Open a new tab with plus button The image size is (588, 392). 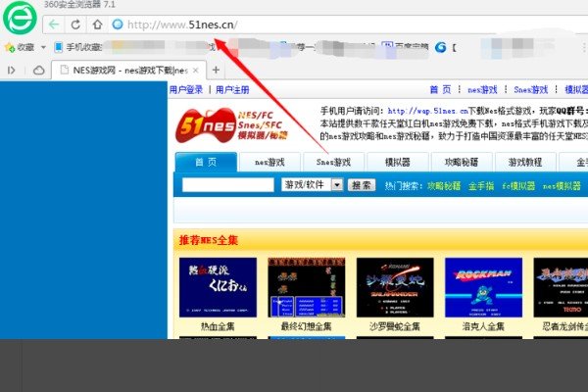coord(216,70)
